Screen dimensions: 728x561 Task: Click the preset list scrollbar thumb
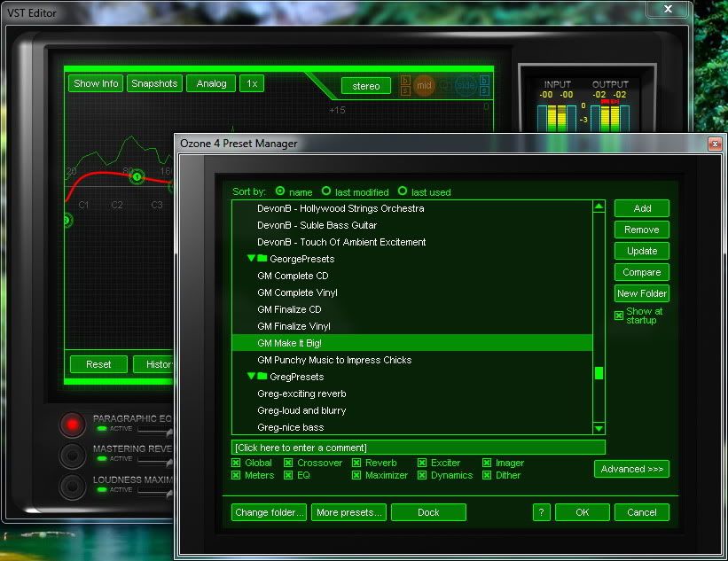pos(599,373)
